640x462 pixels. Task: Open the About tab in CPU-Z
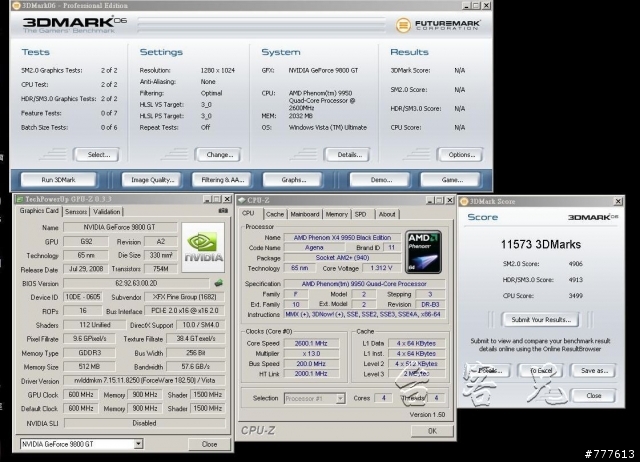click(387, 214)
